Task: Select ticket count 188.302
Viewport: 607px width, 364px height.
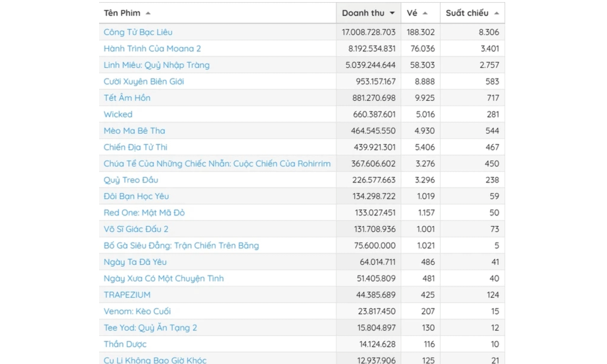Action: [421, 32]
